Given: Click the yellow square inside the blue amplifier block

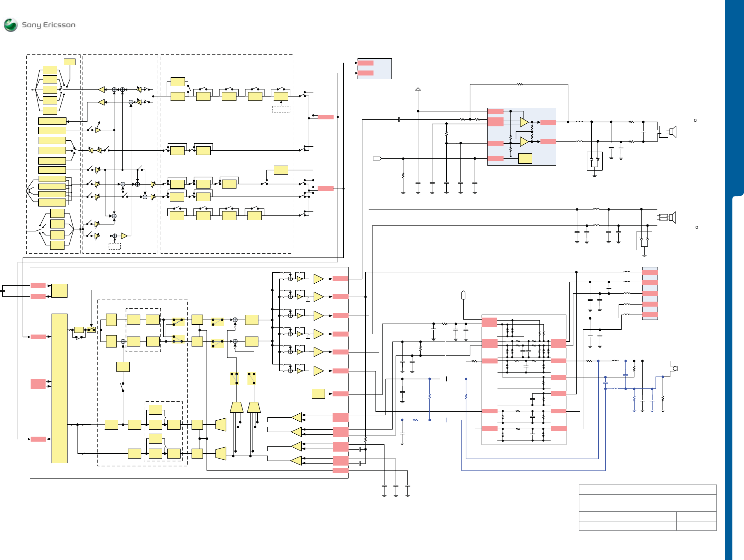Looking at the screenshot, I should (525, 158).
